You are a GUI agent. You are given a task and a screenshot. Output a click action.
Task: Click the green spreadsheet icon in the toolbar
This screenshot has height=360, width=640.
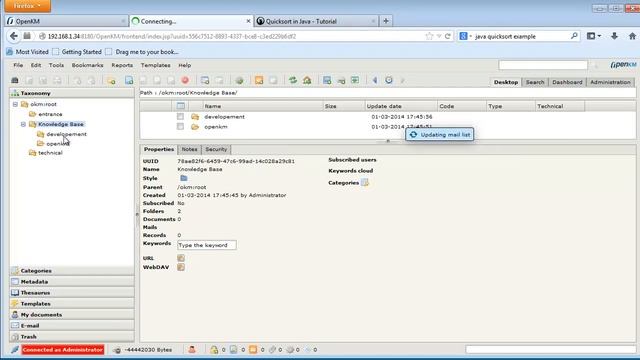355,80
